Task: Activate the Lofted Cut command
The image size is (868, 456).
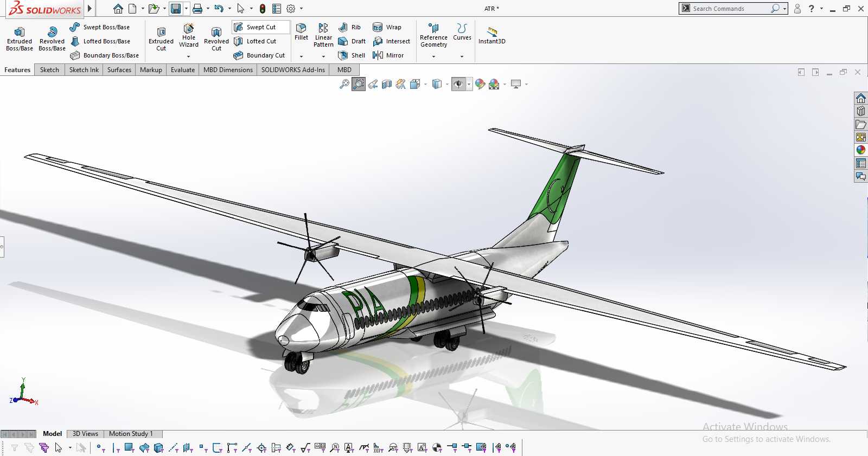Action: [255, 41]
